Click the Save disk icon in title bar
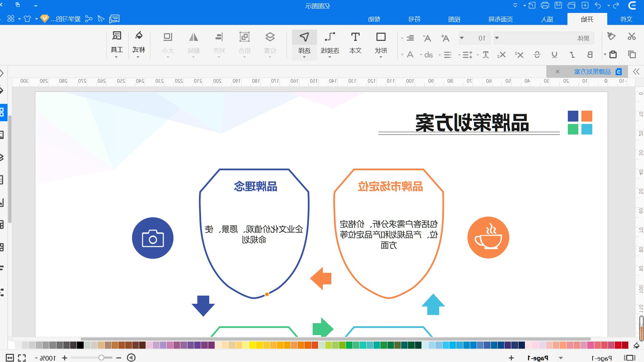This screenshot has width=644, height=362. (x=558, y=5)
